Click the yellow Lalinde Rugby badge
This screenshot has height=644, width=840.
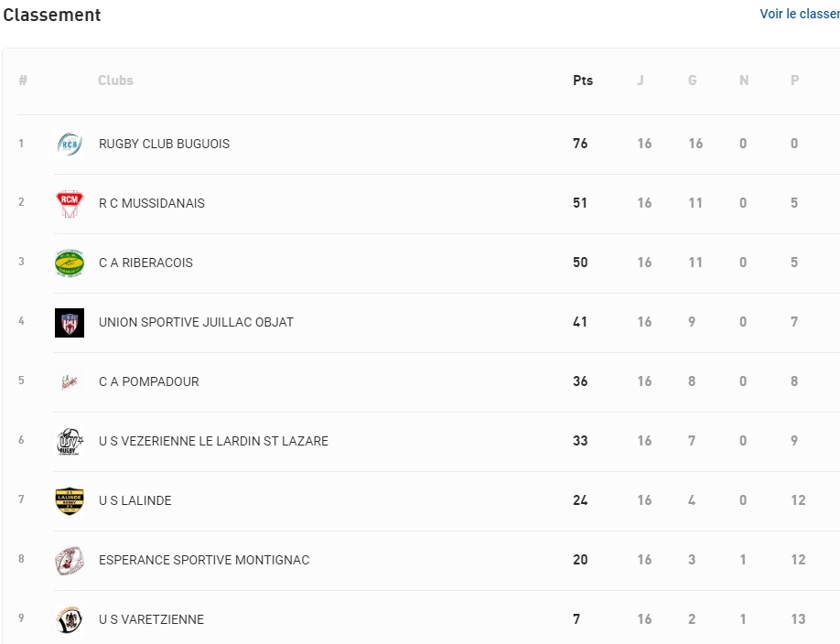tap(70, 501)
